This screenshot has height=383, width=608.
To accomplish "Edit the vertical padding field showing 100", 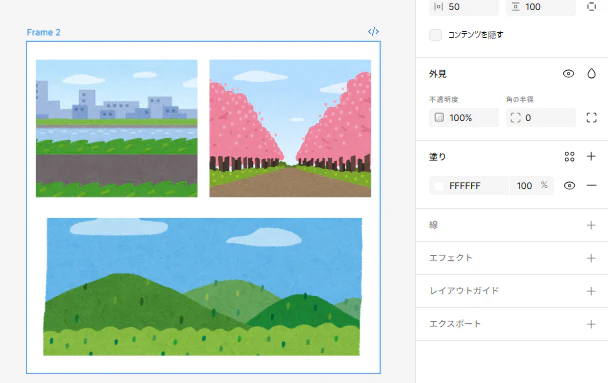I will click(541, 7).
